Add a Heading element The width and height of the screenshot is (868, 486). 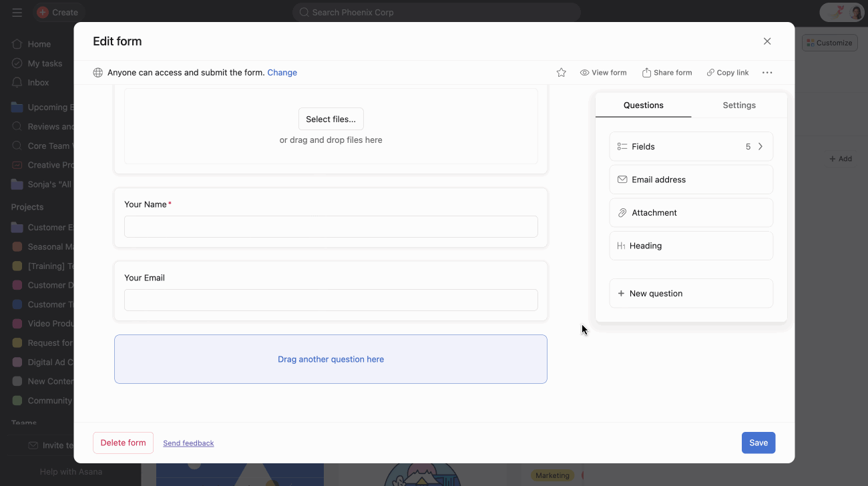click(691, 246)
